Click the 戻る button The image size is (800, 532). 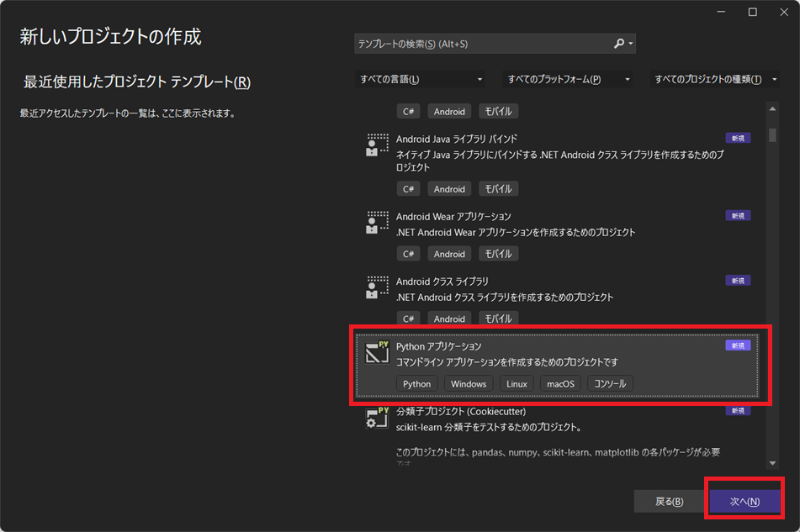pos(667,499)
